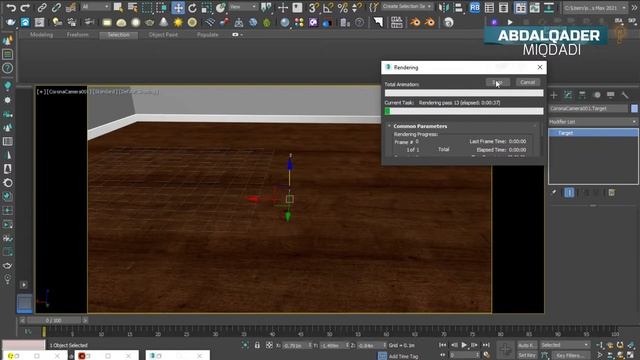Collapse the Common Parameters rollout

coord(389,126)
